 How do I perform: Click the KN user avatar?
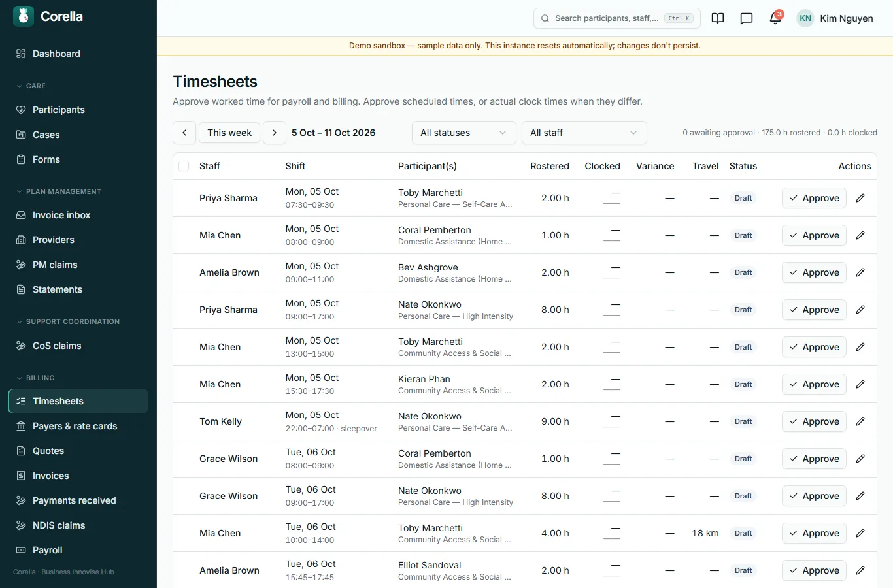[805, 18]
